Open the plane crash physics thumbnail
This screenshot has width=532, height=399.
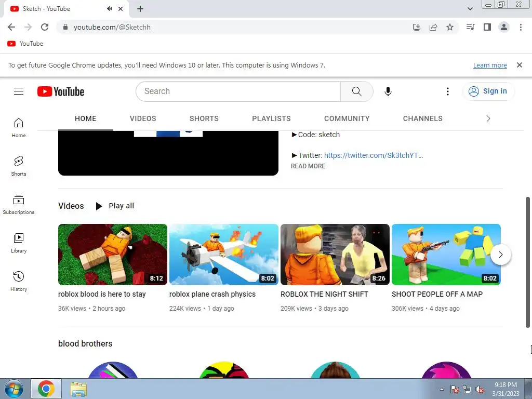coord(224,255)
